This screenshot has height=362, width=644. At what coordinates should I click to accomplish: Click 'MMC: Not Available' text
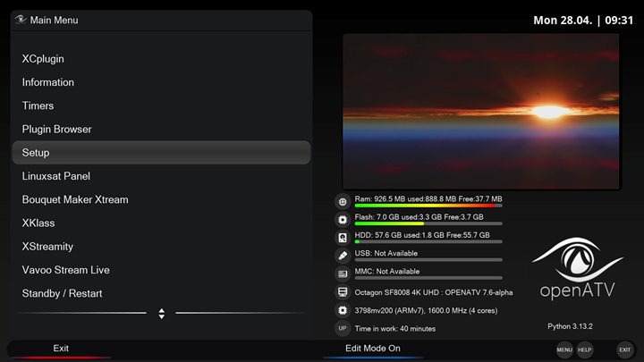(x=387, y=272)
